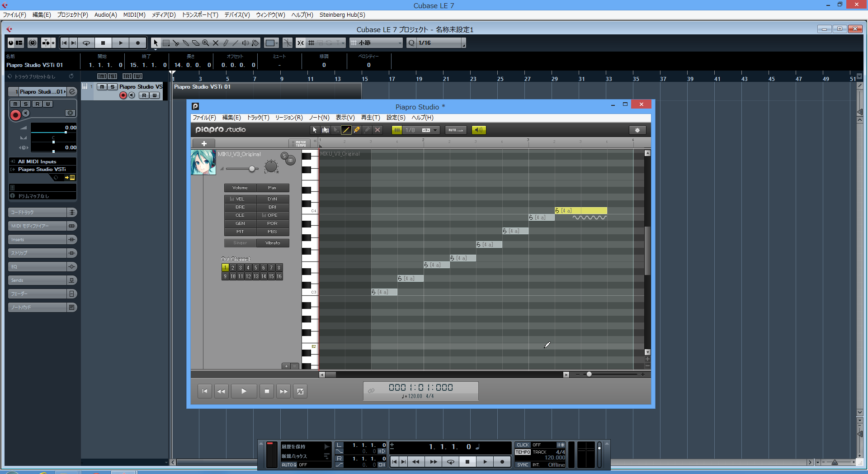Select the Cubase draw pencil tool
The image size is (868, 474).
coord(226,43)
